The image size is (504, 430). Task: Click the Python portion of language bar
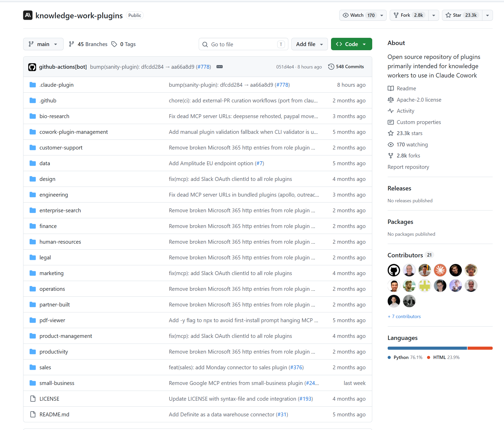(x=427, y=348)
